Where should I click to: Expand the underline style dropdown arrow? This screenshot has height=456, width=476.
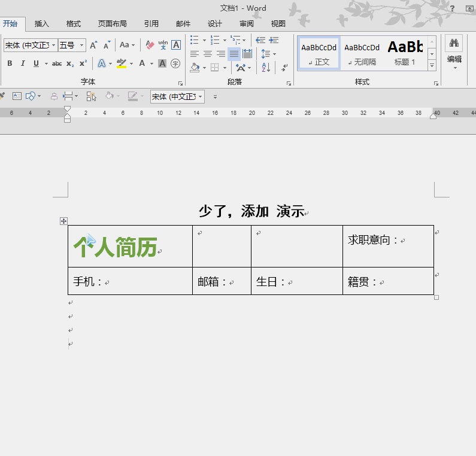(x=47, y=63)
